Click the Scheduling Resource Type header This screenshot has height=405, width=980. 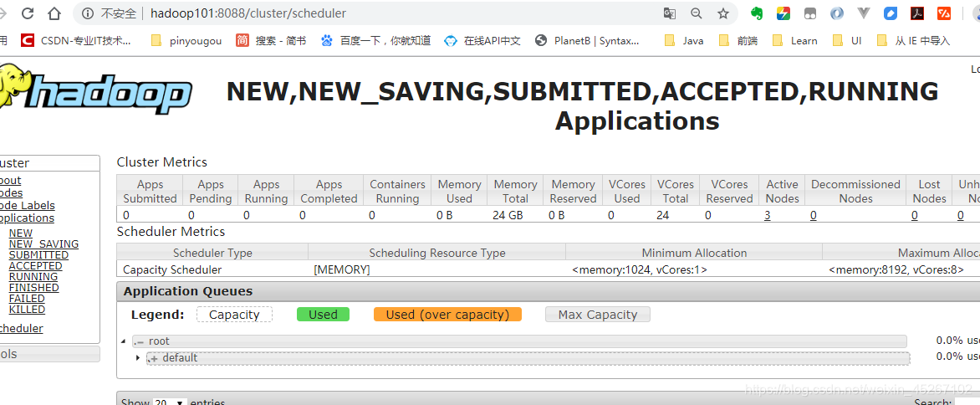tap(436, 253)
